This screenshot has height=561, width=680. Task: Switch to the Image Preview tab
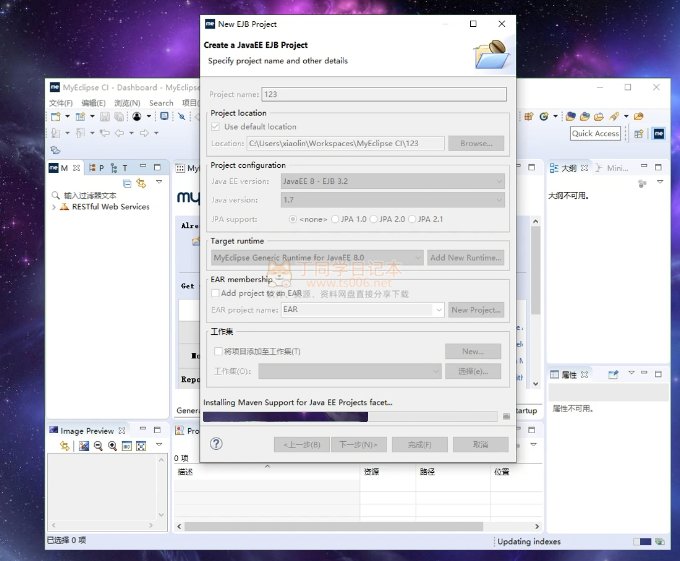86,431
